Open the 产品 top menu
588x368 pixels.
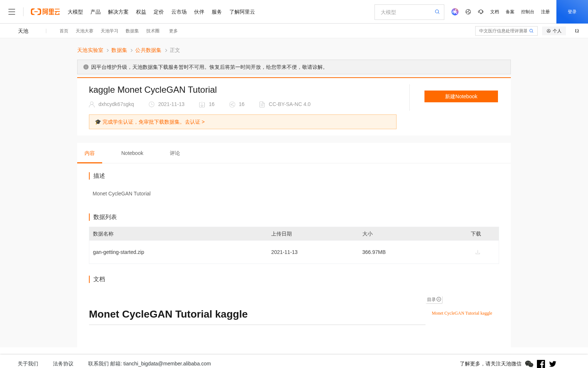point(96,12)
